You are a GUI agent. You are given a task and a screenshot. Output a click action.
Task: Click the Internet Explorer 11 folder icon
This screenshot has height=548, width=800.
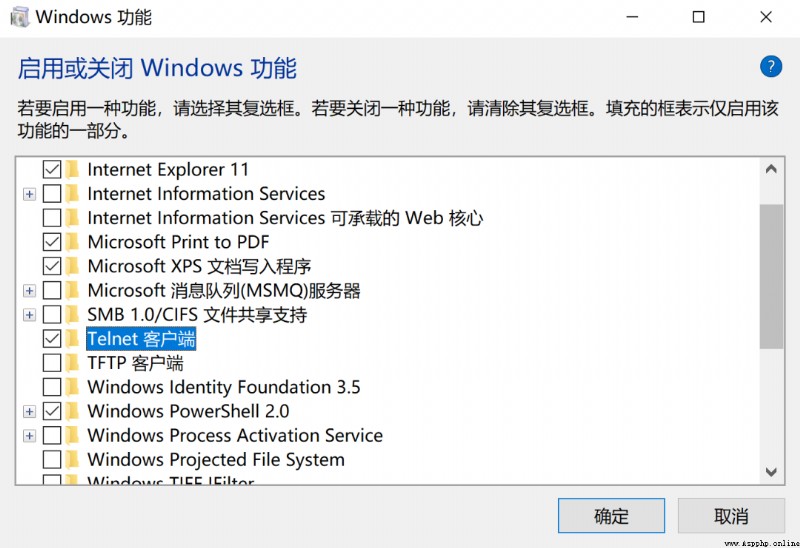click(72, 169)
